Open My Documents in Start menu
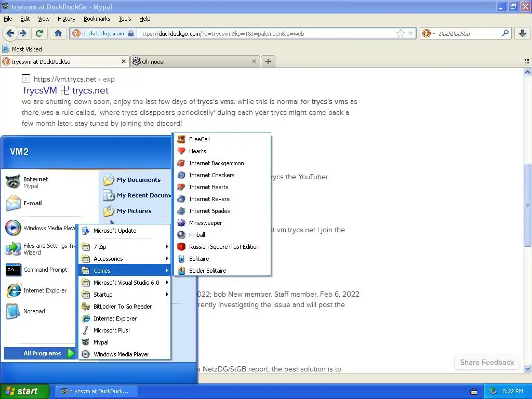 point(137,180)
